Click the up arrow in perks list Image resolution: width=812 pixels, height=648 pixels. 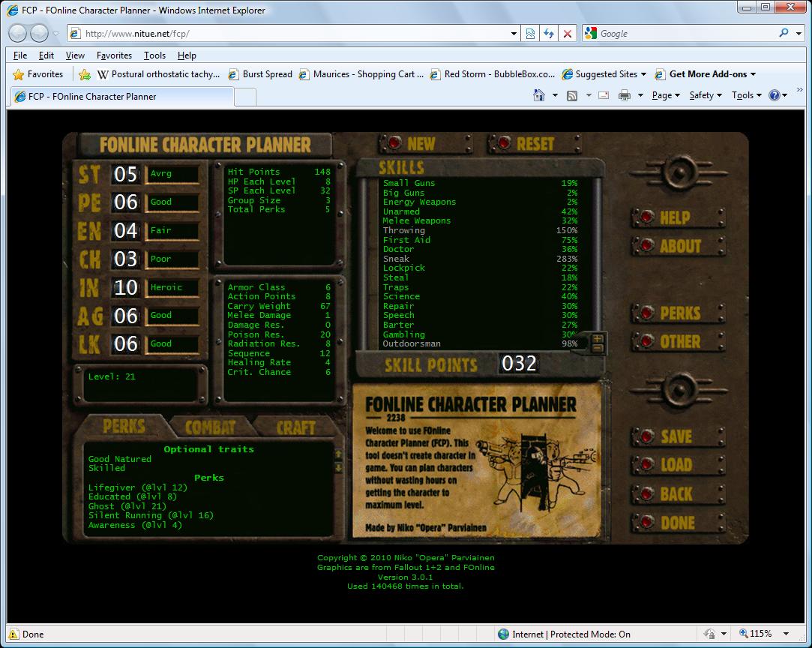pyautogui.click(x=338, y=454)
